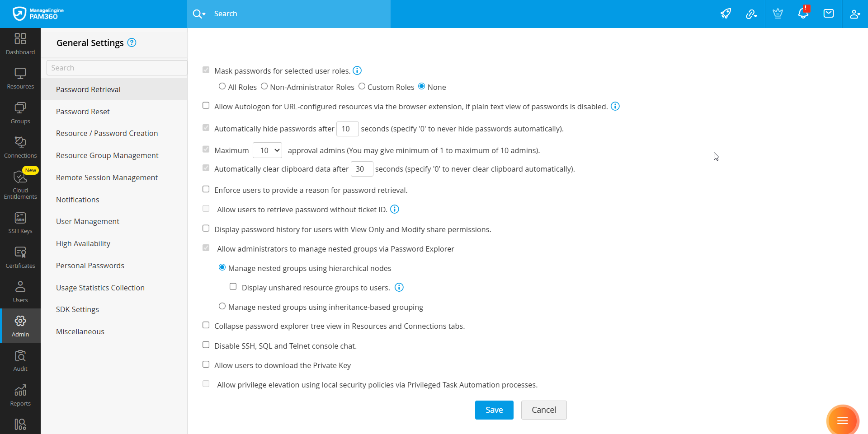Save the general settings
Image resolution: width=868 pixels, height=434 pixels.
[494, 410]
